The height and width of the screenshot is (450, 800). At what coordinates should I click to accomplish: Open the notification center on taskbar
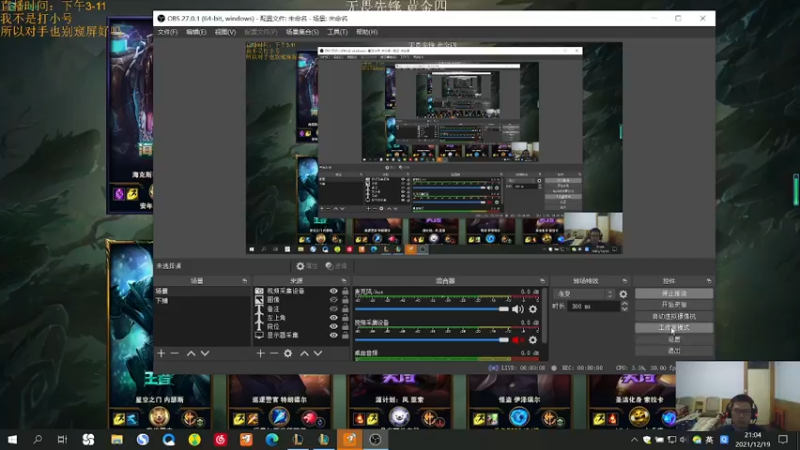[783, 439]
